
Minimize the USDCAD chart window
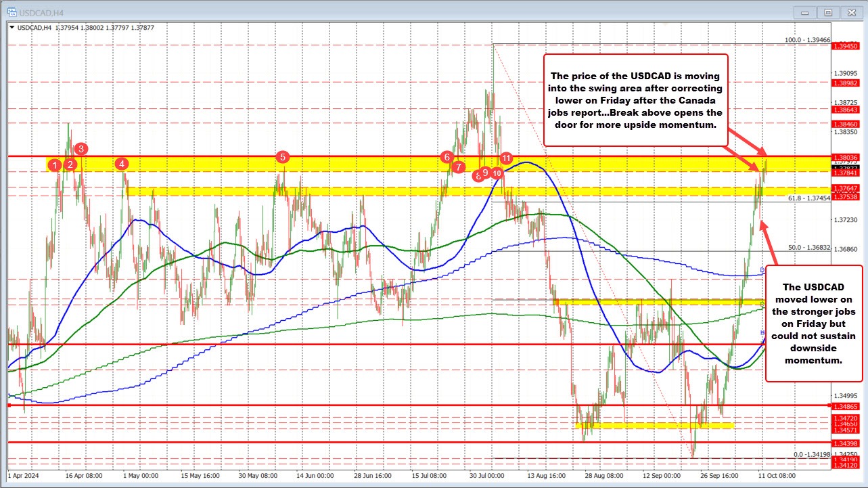pos(804,12)
